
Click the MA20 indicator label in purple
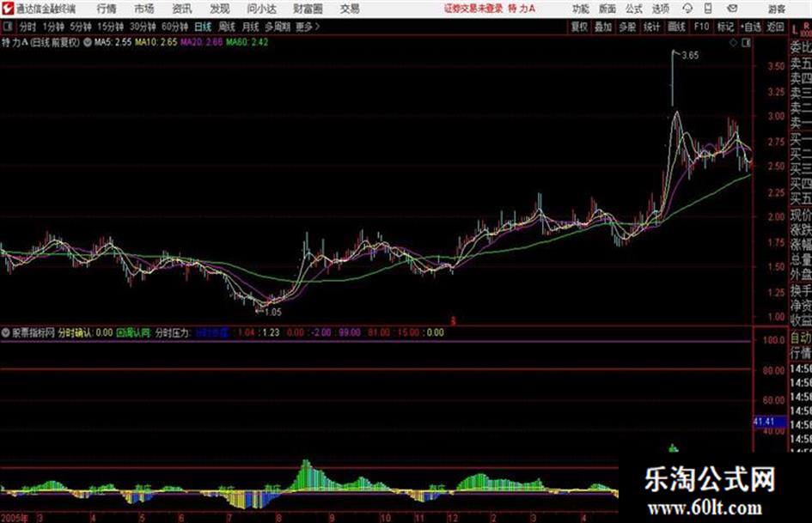[x=201, y=42]
